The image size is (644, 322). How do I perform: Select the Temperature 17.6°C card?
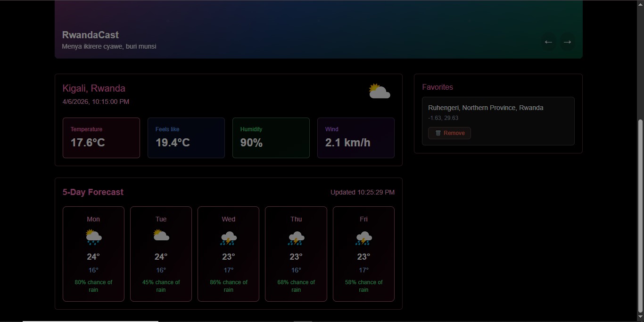[x=101, y=138]
